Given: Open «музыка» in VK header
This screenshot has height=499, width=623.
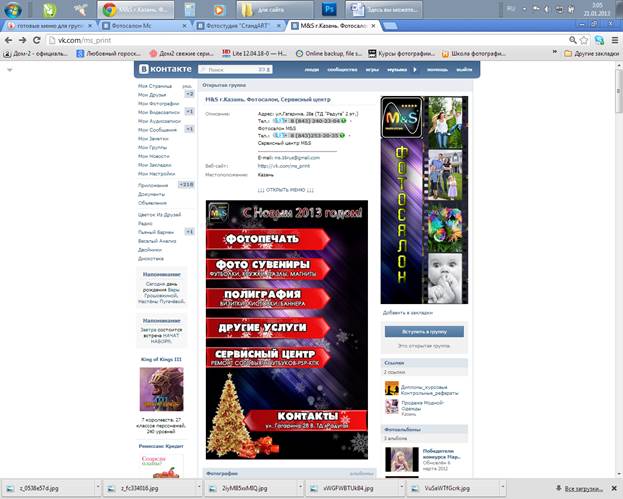Looking at the screenshot, I should point(397,70).
